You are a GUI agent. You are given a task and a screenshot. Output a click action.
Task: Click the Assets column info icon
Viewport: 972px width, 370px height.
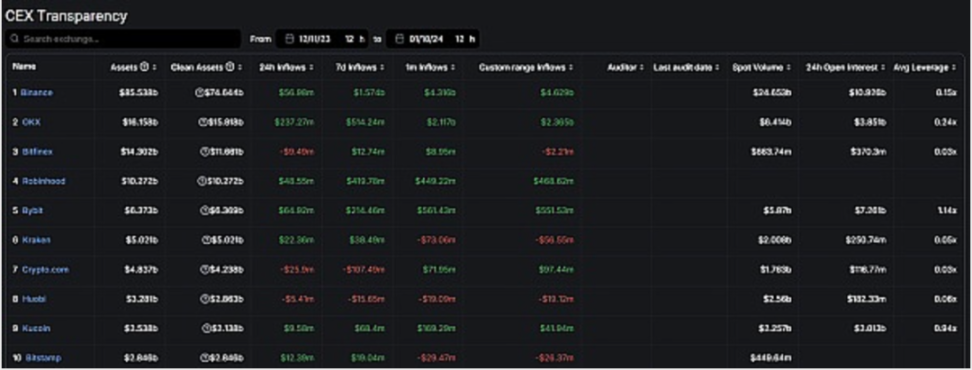[144, 67]
